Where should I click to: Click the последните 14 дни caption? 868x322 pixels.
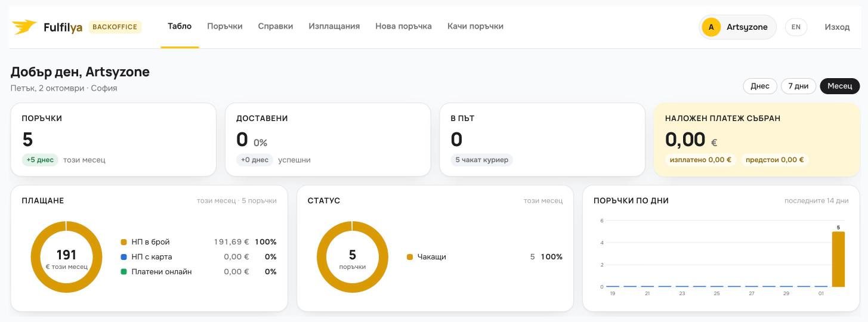point(816,201)
